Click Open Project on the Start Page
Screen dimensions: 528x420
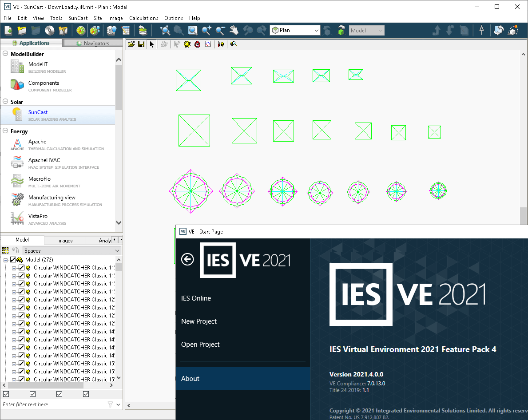200,344
